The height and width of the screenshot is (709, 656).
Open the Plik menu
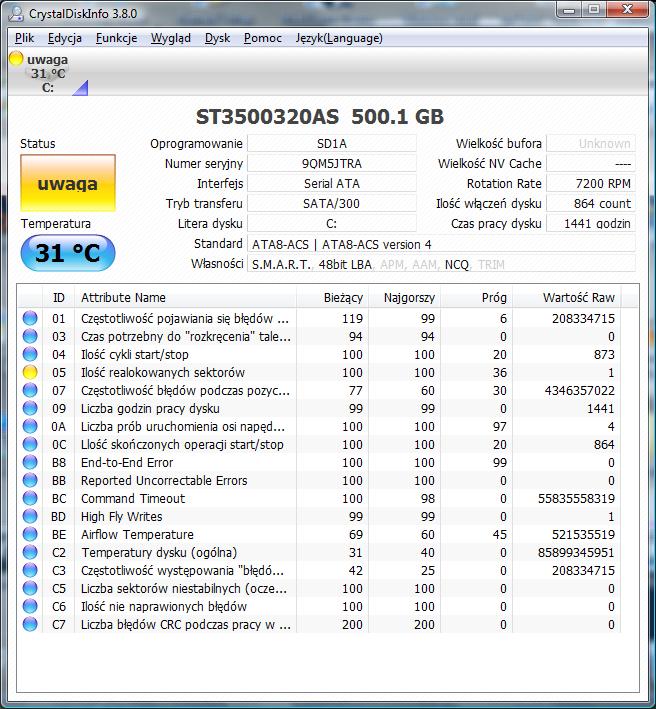pos(24,38)
